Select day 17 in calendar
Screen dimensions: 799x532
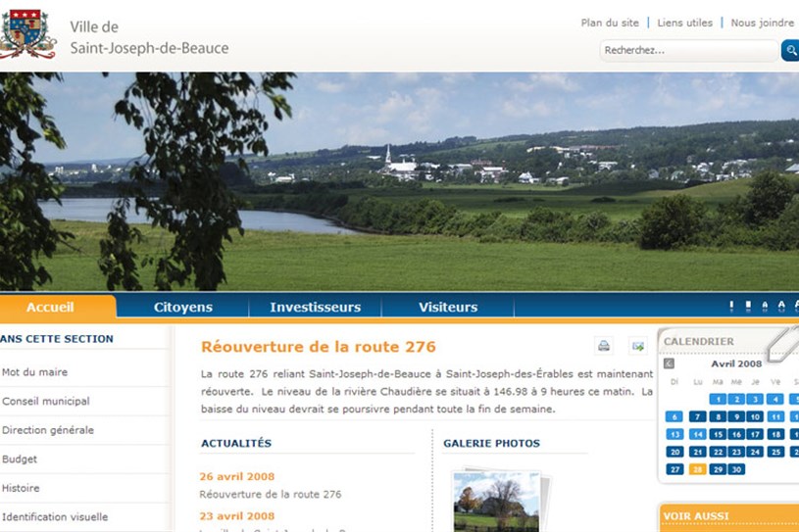(755, 434)
